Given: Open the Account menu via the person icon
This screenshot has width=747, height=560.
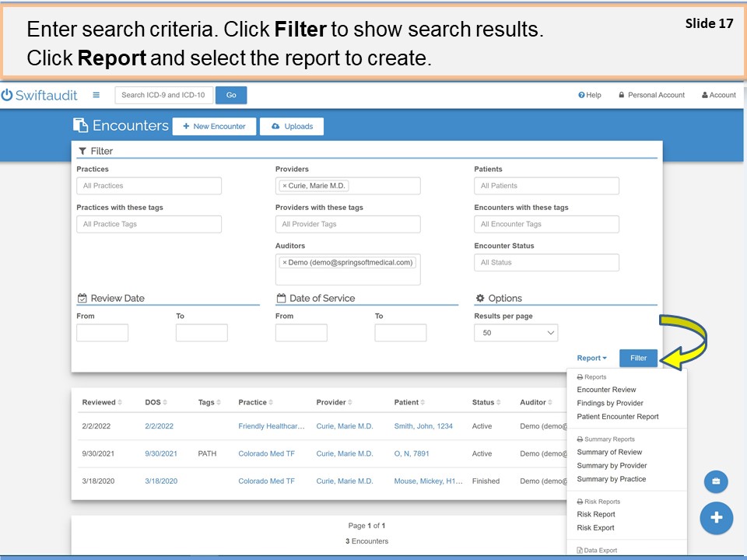Looking at the screenshot, I should pos(703,95).
